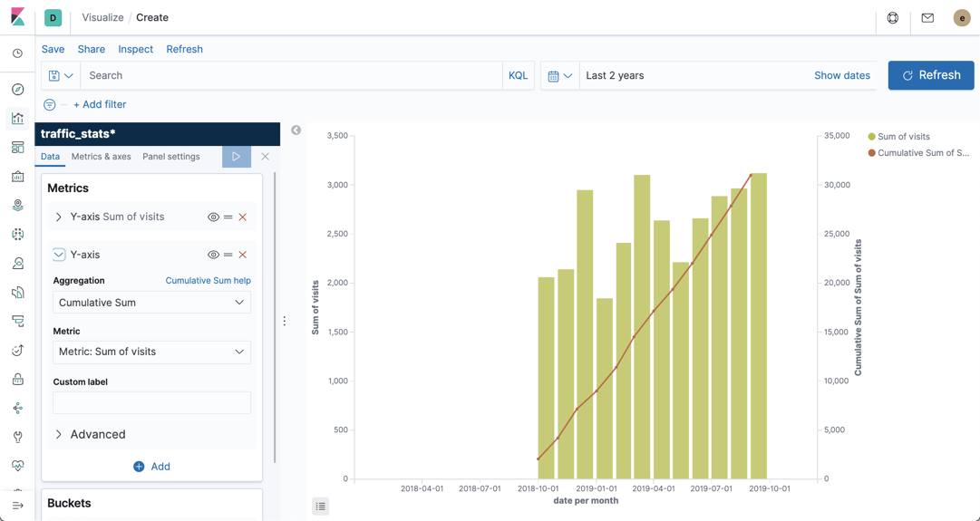Expand the side navigation arrow icon
This screenshot has width=980, height=521.
point(17,506)
